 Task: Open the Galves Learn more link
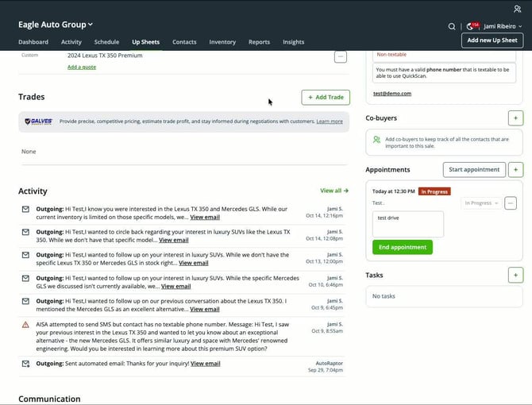click(x=330, y=121)
